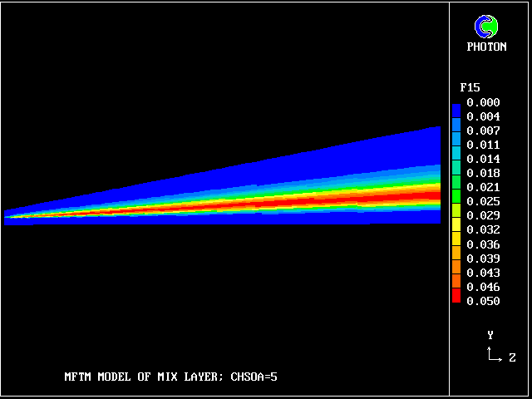The height and width of the screenshot is (399, 532).
Task: Click the dark blue 0.000 legend swatch
Action: [456, 108]
